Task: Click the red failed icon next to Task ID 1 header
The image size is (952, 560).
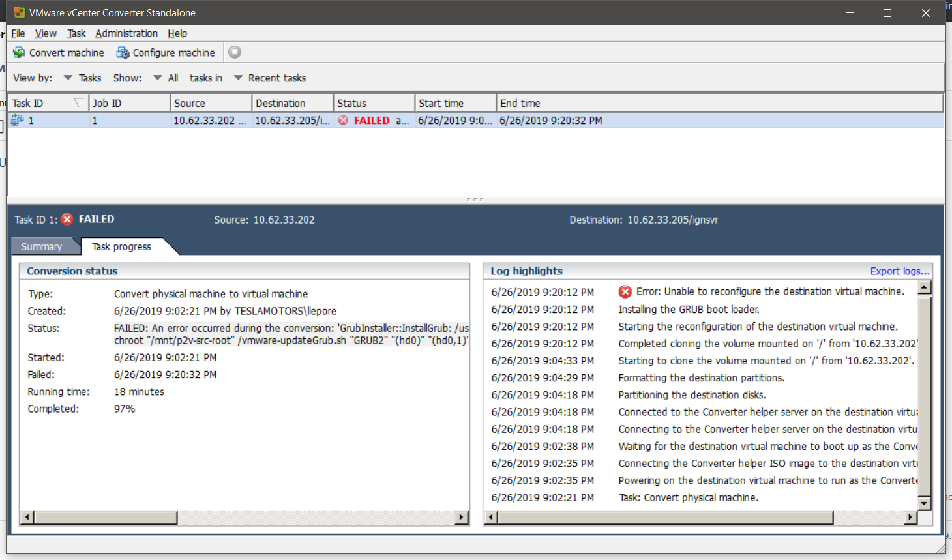Action: [67, 219]
